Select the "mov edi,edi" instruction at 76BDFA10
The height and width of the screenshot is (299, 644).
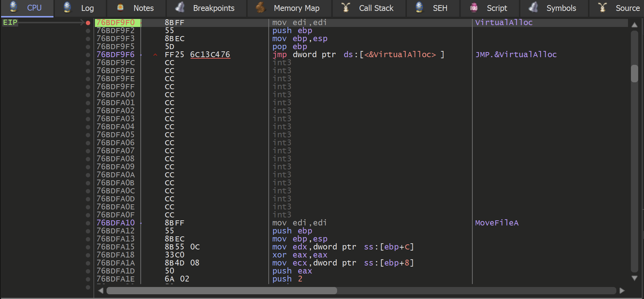pos(300,223)
